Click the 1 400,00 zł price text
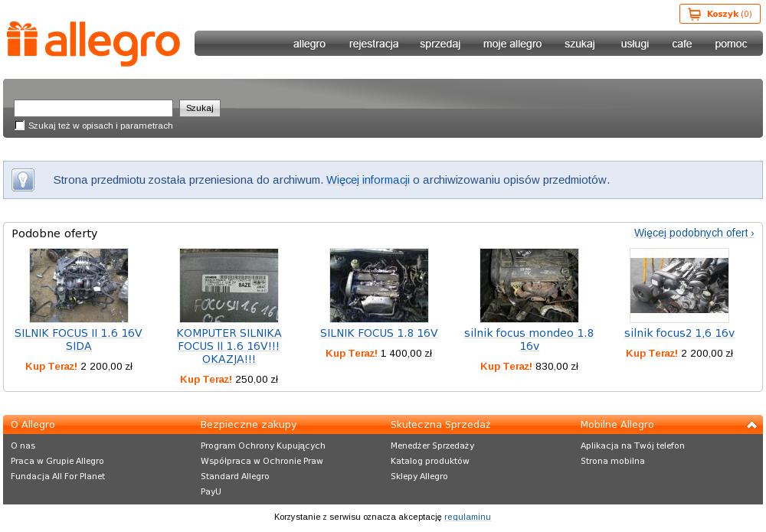 pyautogui.click(x=406, y=354)
